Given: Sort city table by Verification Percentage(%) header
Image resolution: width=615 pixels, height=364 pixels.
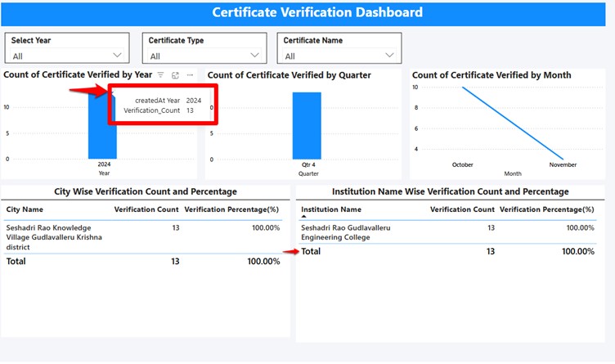Looking at the screenshot, I should 232,209.
